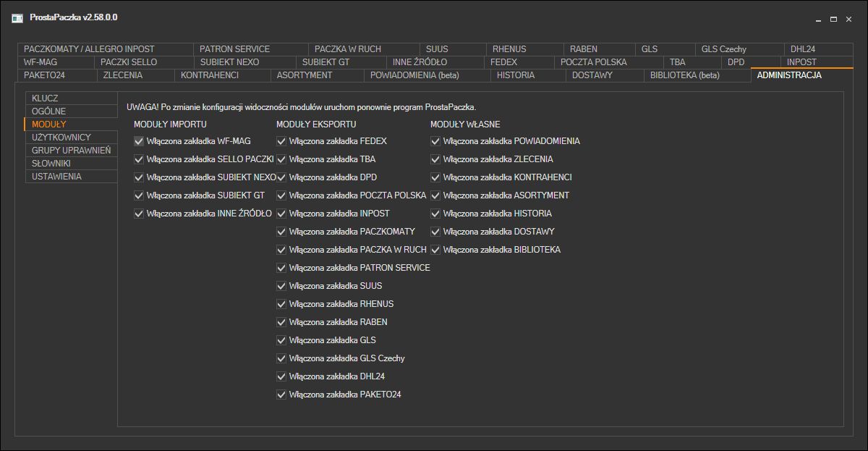Viewport: 868px width, 451px height.
Task: Toggle the GLS Czechy tab checkbox
Action: coord(281,358)
